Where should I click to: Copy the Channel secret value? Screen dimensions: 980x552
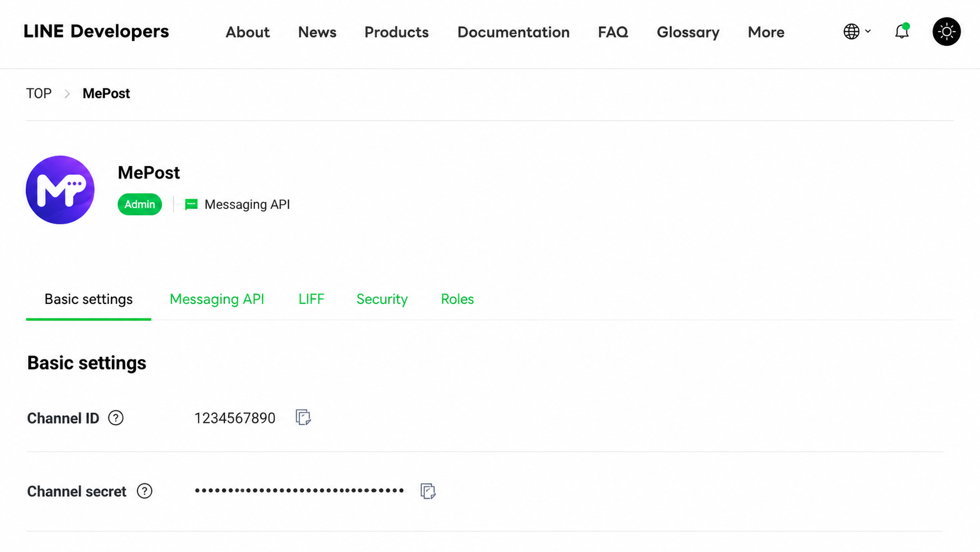click(x=428, y=491)
